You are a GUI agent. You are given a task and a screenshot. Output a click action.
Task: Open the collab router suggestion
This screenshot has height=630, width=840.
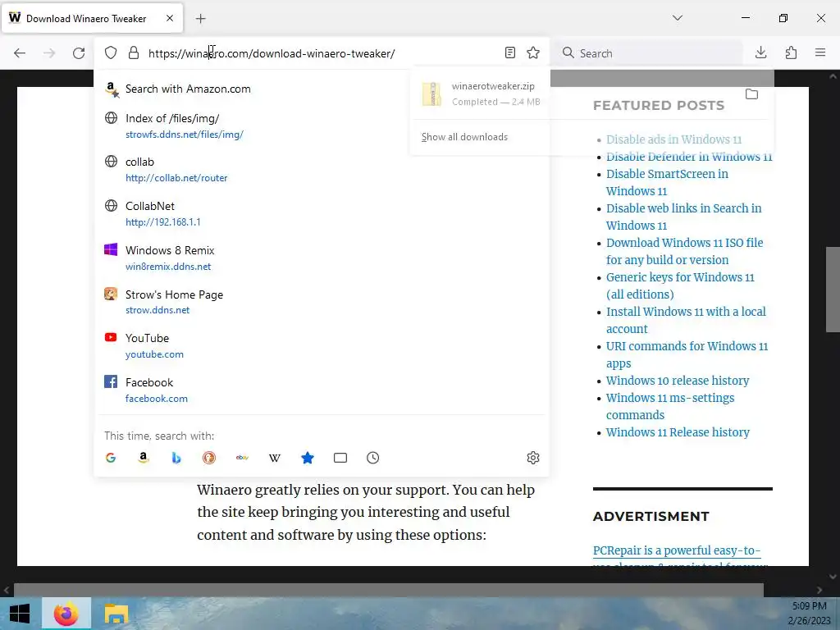click(322, 169)
